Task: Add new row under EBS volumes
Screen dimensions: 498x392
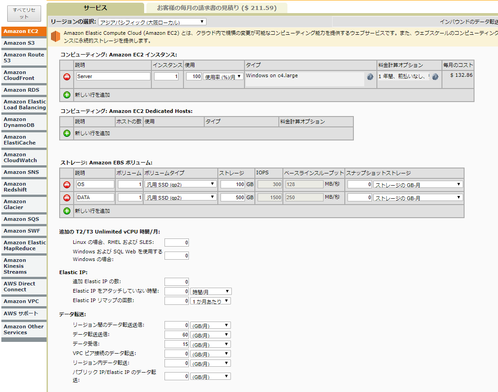Action: [67, 211]
